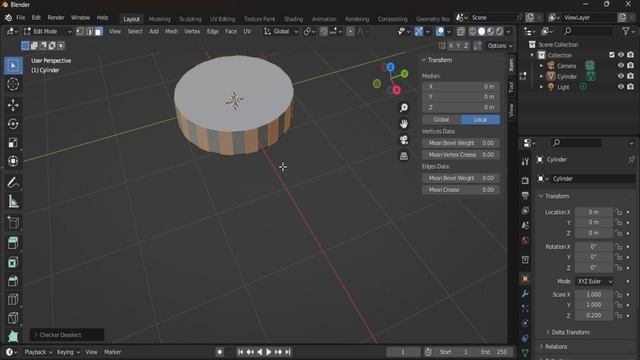The width and height of the screenshot is (640, 360).
Task: Open Playback dropdown in timeline
Action: click(38, 352)
